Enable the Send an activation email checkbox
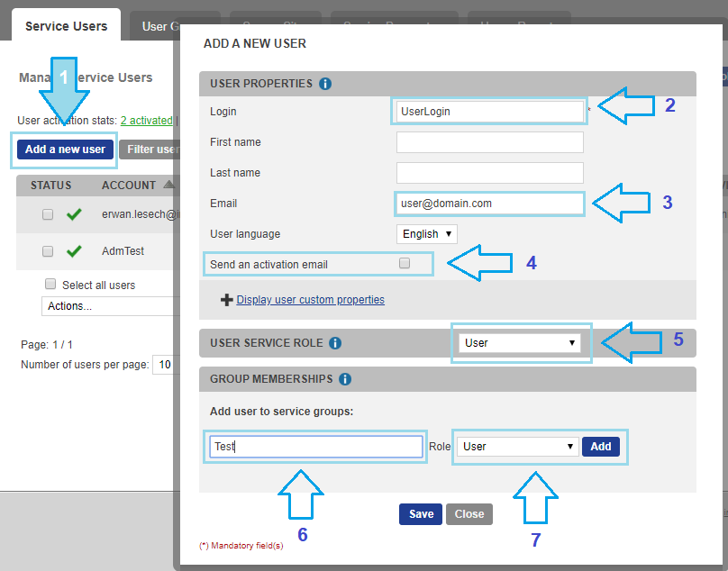This screenshot has height=571, width=728. tap(405, 264)
